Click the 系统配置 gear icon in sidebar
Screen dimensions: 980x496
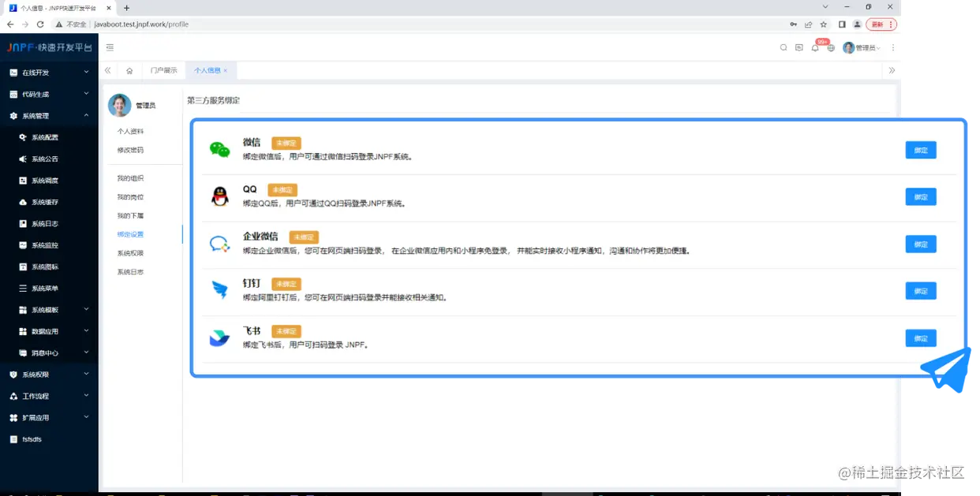(23, 137)
